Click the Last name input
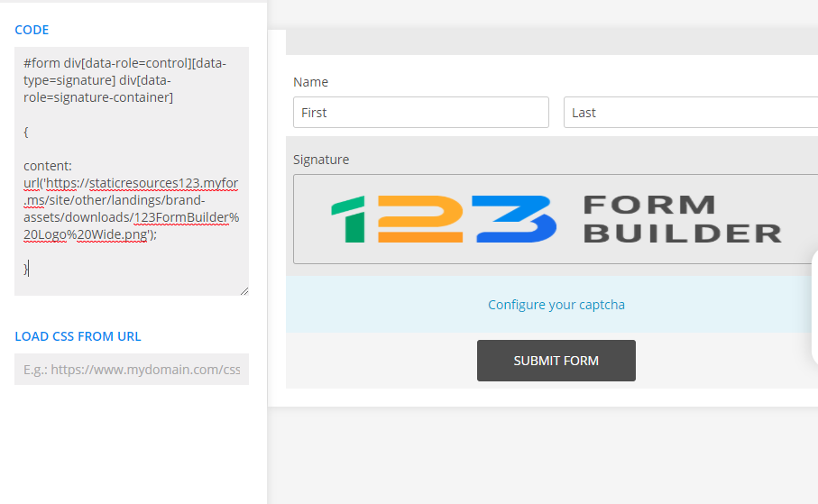Screen dimensions: 818x504 tap(691, 112)
